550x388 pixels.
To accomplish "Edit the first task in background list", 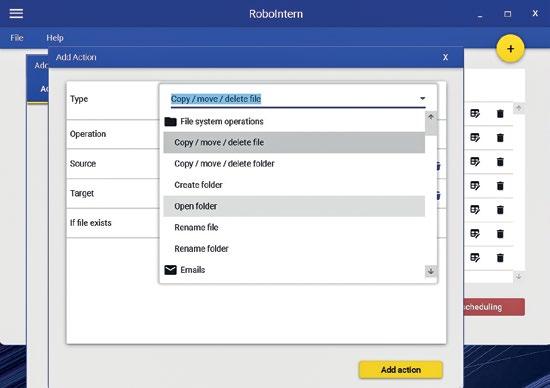I will click(475, 113).
